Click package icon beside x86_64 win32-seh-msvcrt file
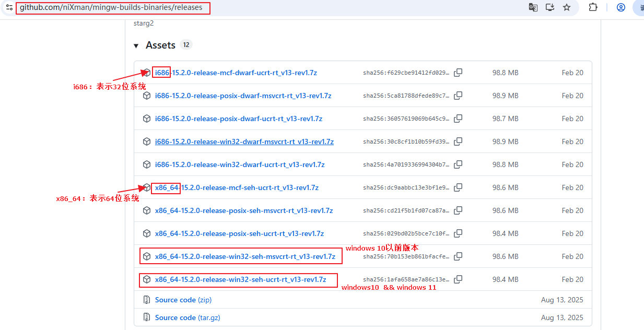644x330 pixels. (147, 256)
